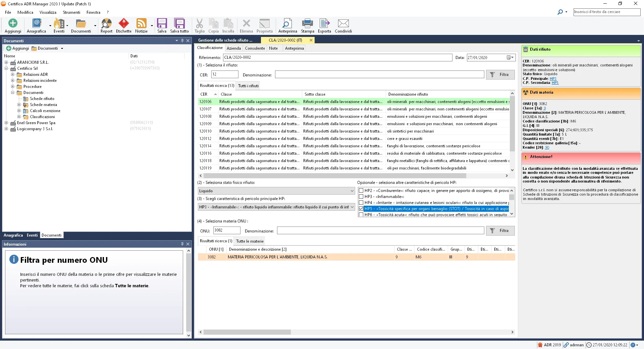Open the Strumenti menu
The width and height of the screenshot is (644, 349).
(71, 12)
